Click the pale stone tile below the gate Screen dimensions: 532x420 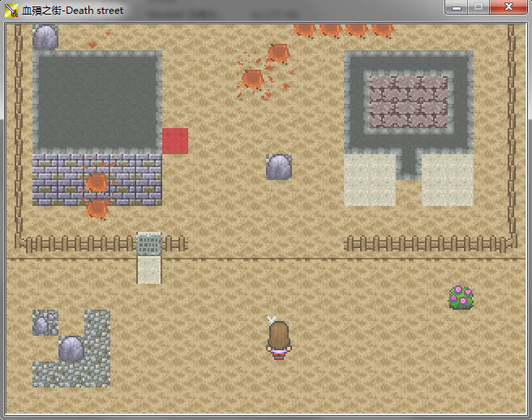point(149,270)
